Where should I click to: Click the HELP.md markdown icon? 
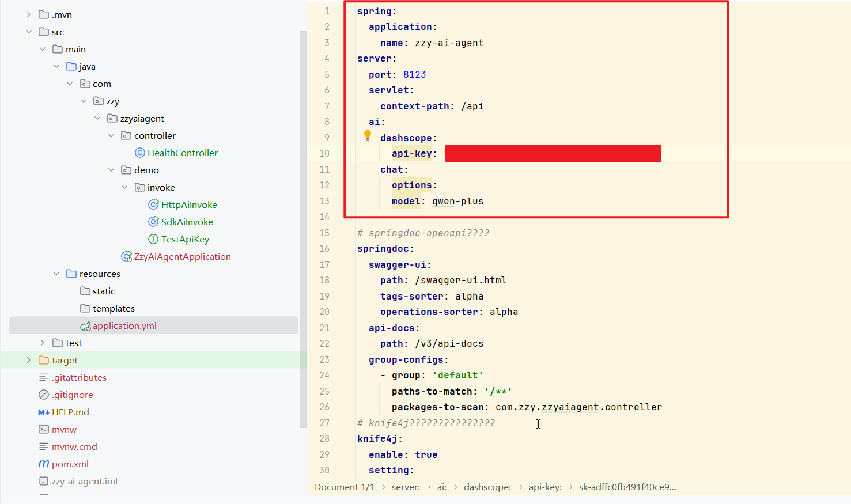pos(44,412)
